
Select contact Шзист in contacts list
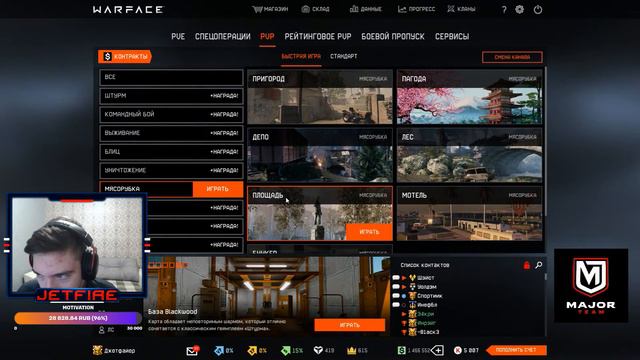(426, 278)
